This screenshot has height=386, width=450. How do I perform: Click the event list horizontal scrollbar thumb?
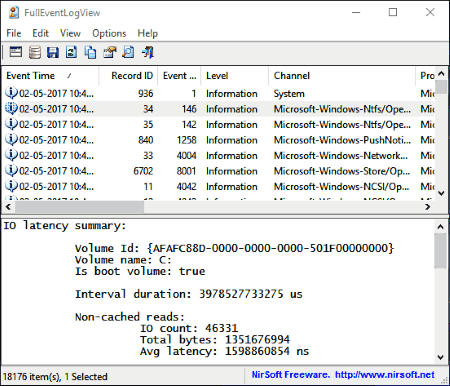pyautogui.click(x=79, y=207)
